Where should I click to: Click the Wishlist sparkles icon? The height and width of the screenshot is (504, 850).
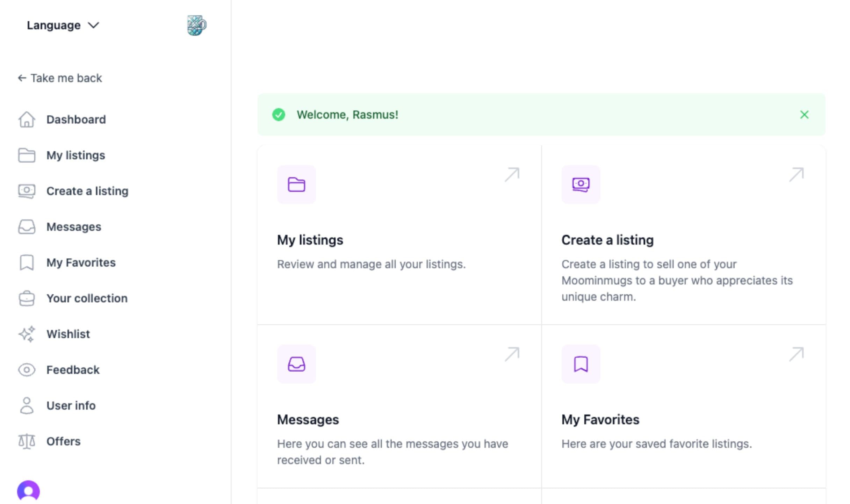(x=27, y=334)
